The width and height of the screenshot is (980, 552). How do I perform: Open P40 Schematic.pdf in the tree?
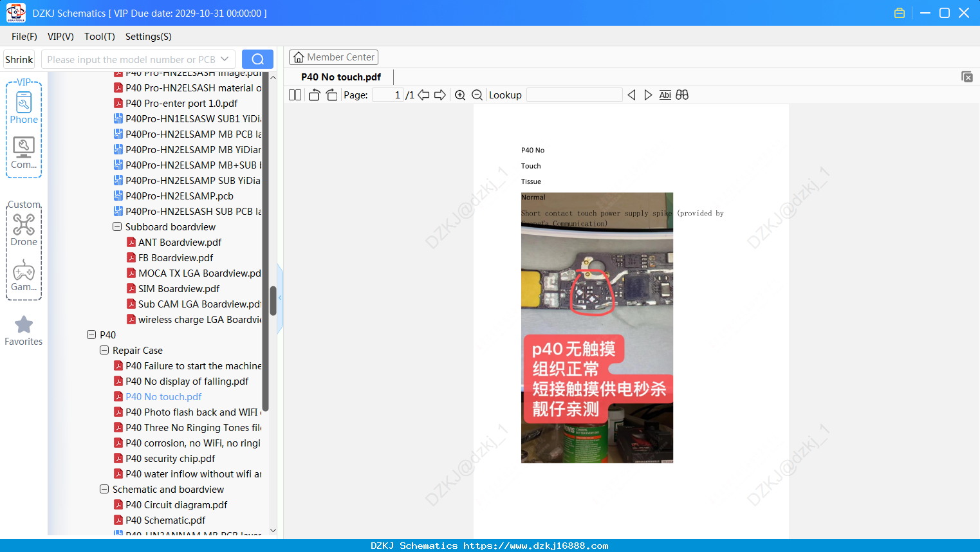click(165, 520)
